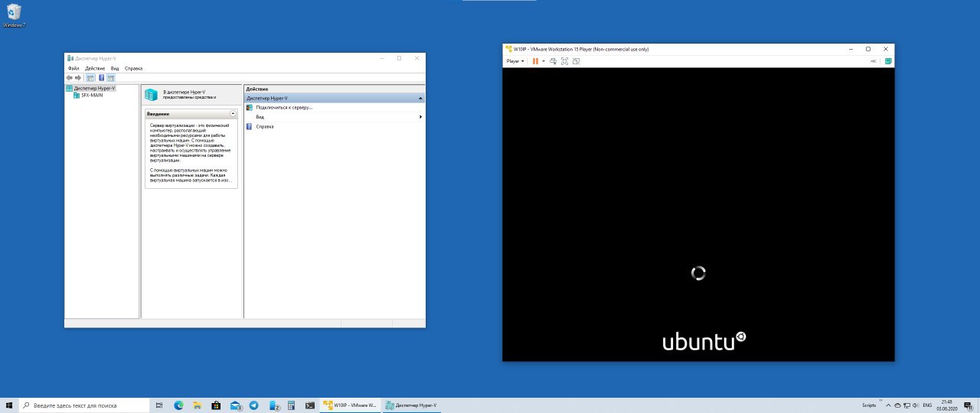Open the Player dropdown menu in VMware

point(515,60)
